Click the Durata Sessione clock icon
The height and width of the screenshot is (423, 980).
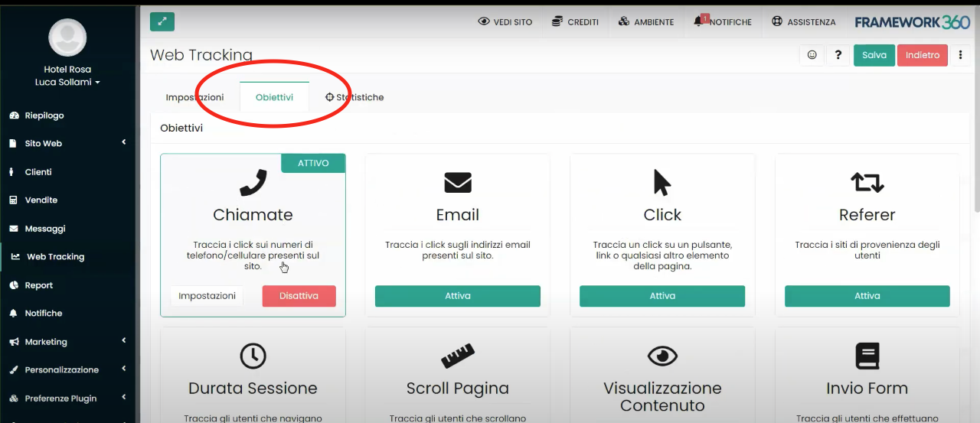253,356
